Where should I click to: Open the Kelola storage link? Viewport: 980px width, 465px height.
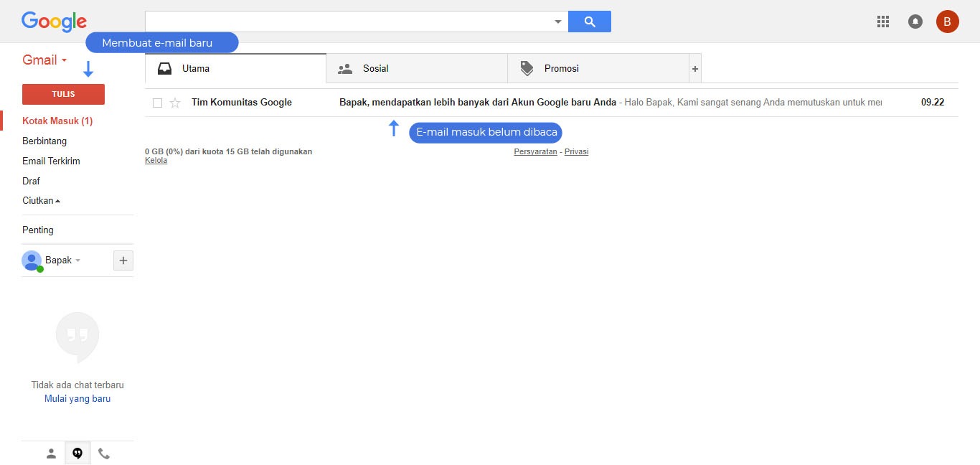[x=156, y=161]
